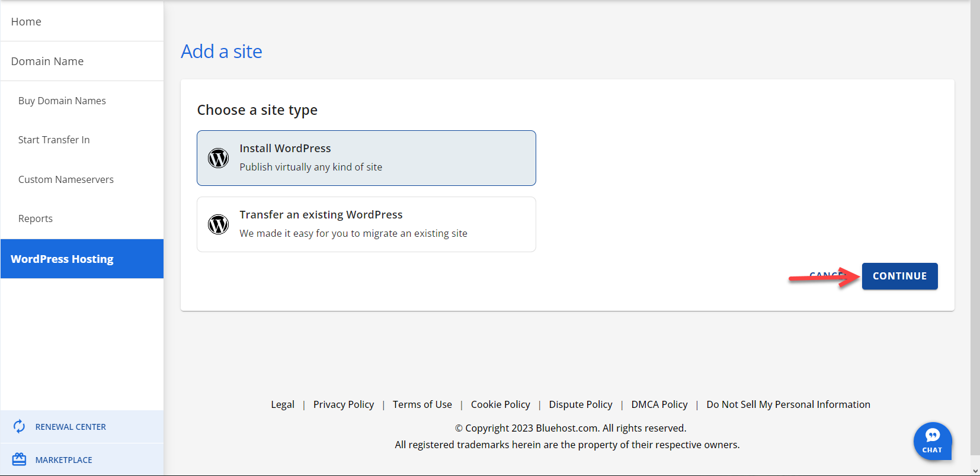Screen dimensions: 980x476
Task: Click the WordPress logo in Transfer existing card
Action: click(218, 224)
